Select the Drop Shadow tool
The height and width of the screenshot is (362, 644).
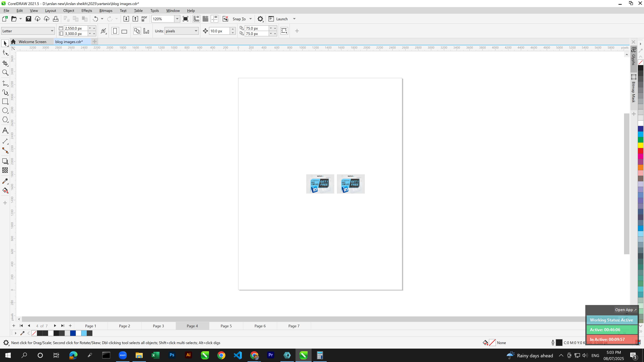coord(5,161)
